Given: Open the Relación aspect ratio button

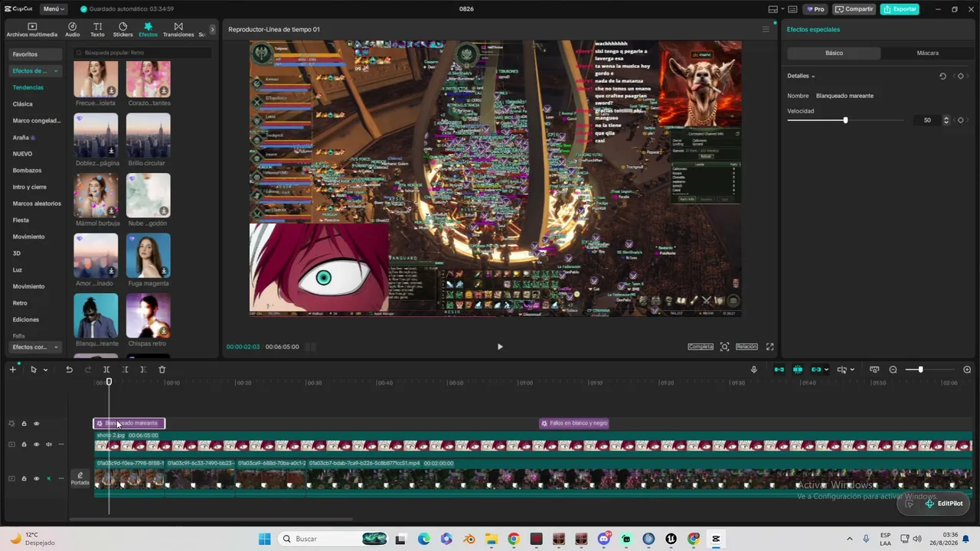Looking at the screenshot, I should point(746,347).
